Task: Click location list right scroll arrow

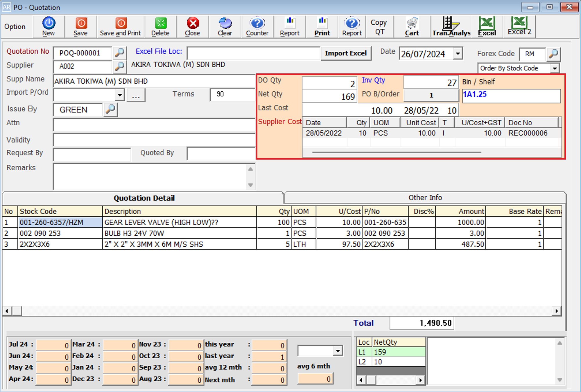Action: [x=421, y=380]
